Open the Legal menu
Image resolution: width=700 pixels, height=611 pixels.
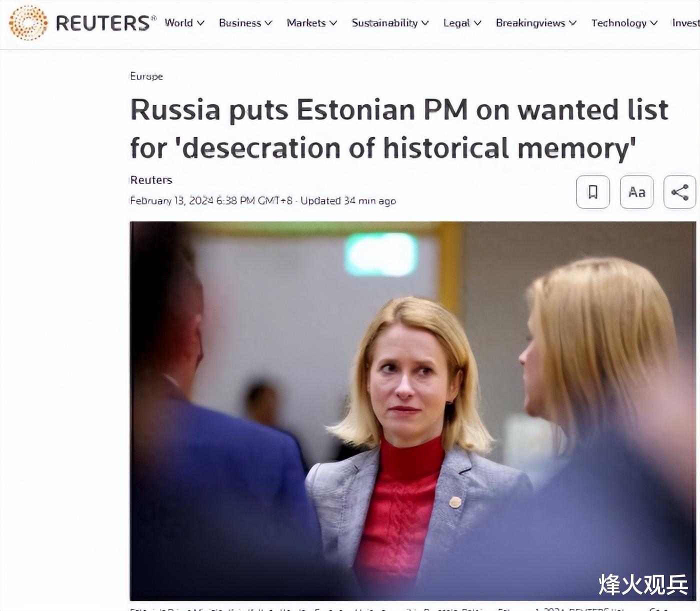[462, 23]
